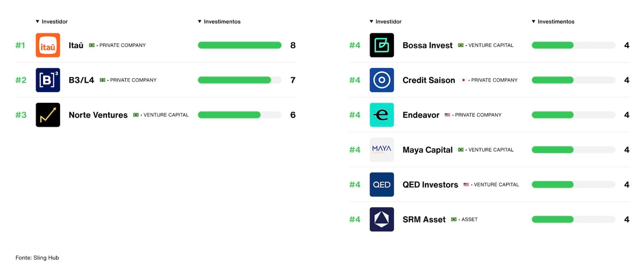The width and height of the screenshot is (644, 276).
Task: Click the orange Itaú logo icon
Action: (x=48, y=45)
